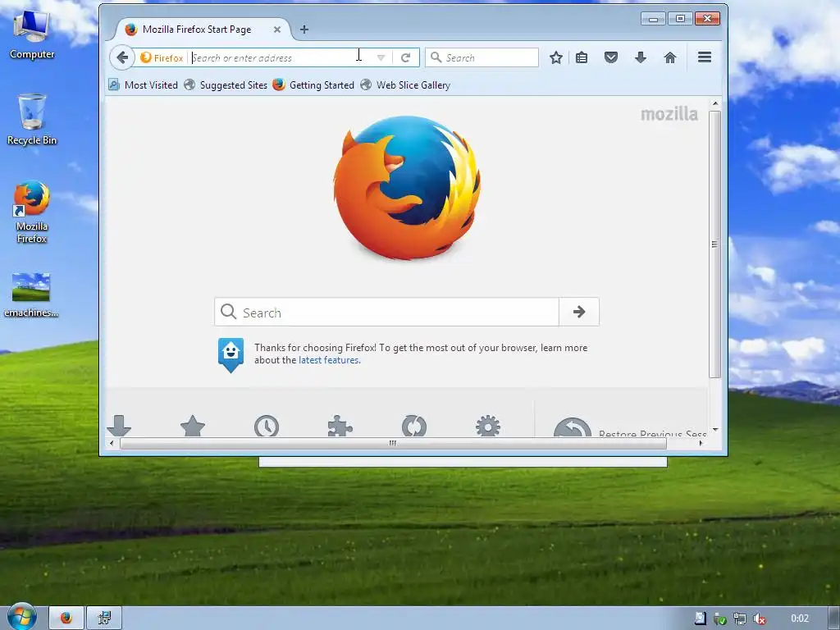Image resolution: width=840 pixels, height=630 pixels.
Task: Click the Firefox taskbar button
Action: 66,618
